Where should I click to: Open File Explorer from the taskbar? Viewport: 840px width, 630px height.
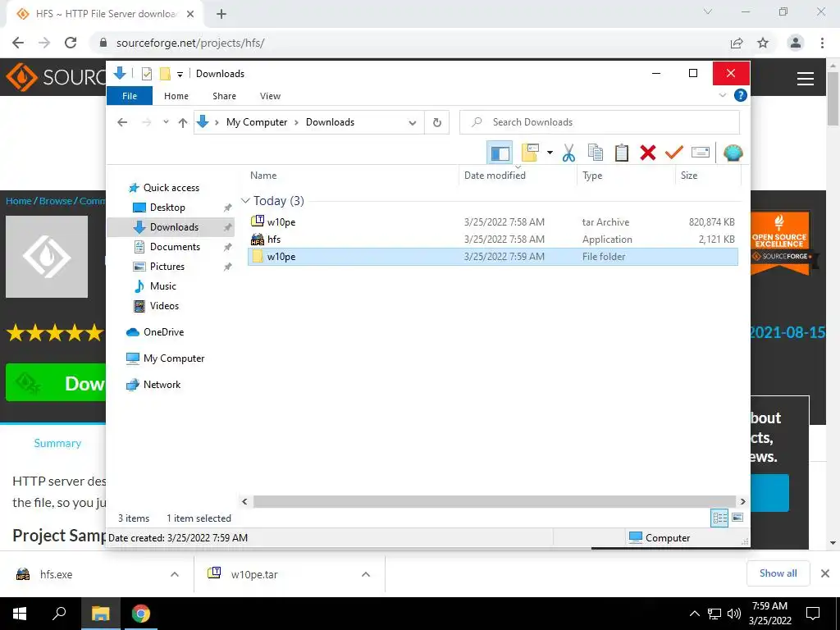click(100, 614)
